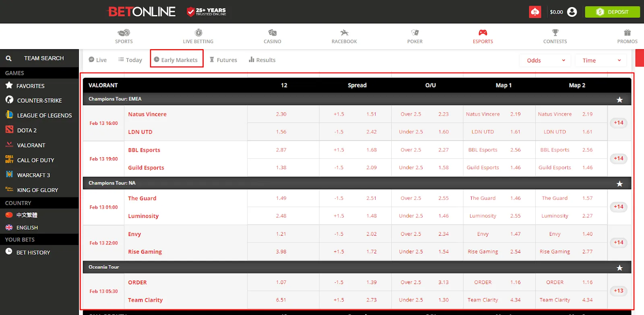This screenshot has height=315, width=644.
Task: Go to the Sports section
Action: point(124,36)
